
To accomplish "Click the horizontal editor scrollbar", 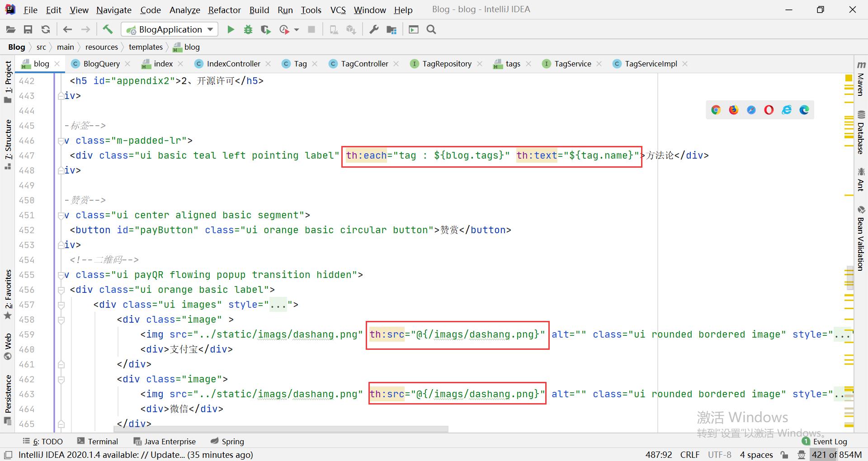I will coord(282,429).
